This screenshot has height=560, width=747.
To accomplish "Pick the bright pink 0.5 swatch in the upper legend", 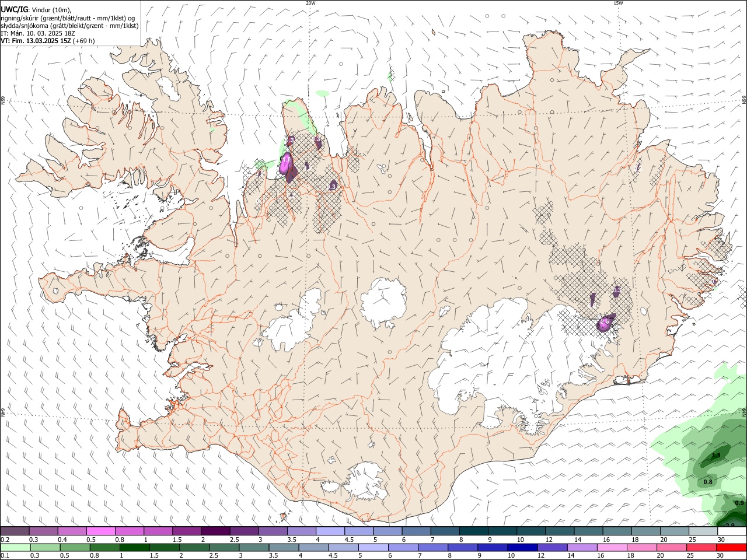I will pos(100,531).
